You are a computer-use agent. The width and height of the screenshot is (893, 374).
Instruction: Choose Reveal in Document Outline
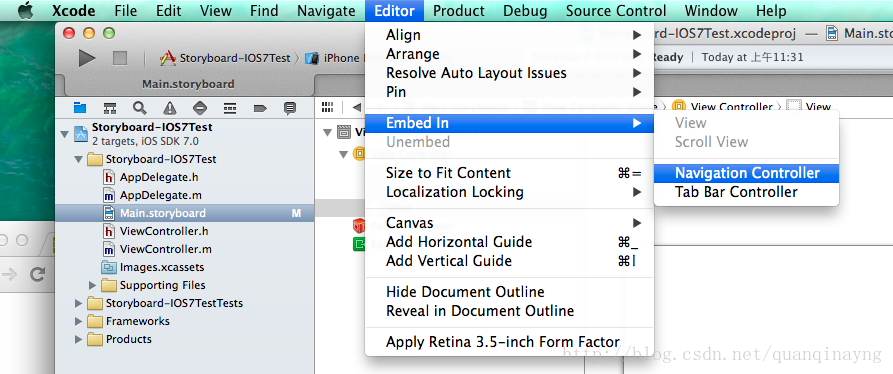509,311
